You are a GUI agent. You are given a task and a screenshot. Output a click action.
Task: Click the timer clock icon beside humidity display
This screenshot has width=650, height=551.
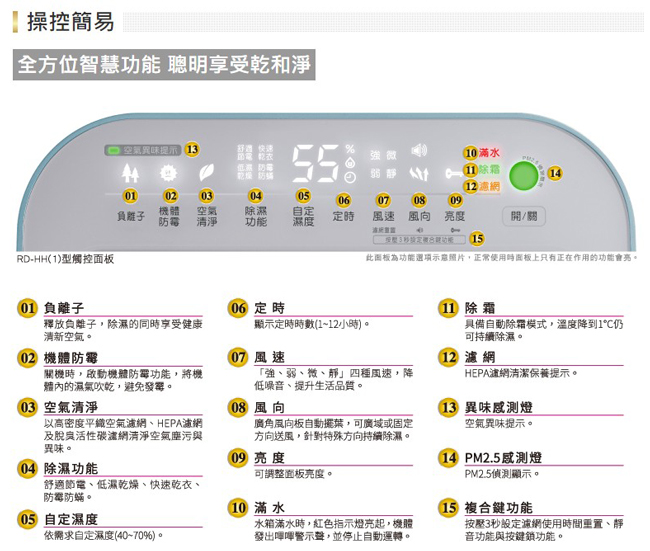(x=349, y=176)
